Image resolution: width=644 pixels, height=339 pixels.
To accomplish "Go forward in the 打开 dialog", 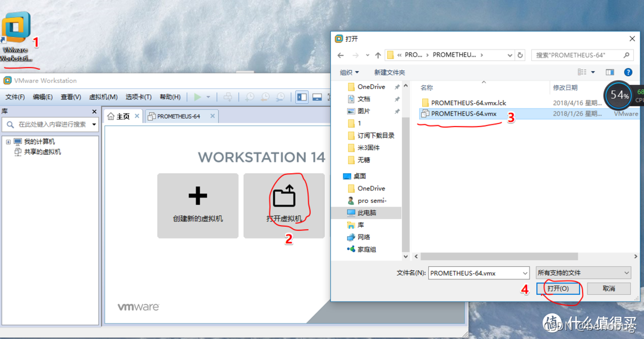I will (355, 55).
